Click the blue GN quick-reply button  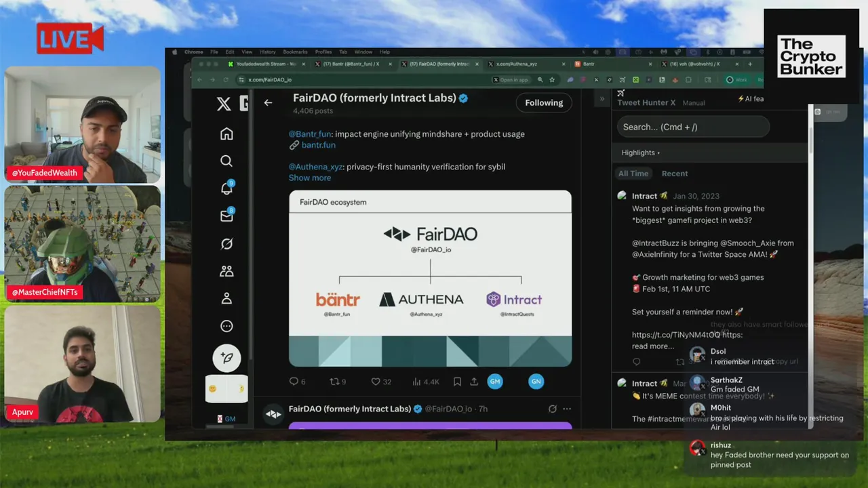click(x=536, y=382)
